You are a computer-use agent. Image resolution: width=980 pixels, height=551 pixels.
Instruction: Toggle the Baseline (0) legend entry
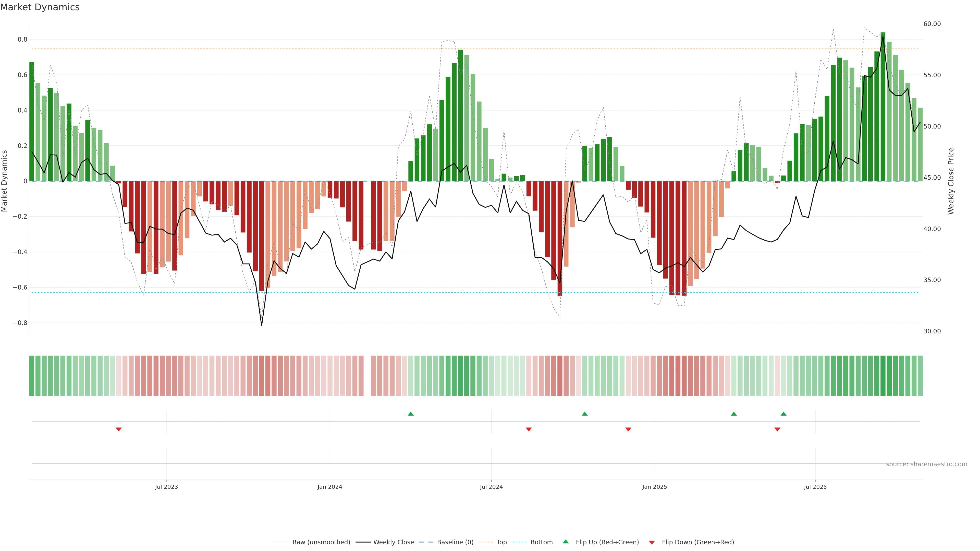455,542
